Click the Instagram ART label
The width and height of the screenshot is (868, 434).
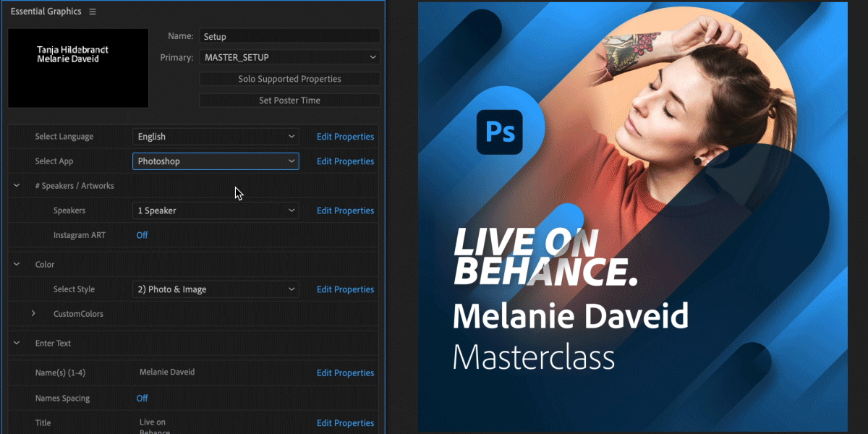point(79,235)
